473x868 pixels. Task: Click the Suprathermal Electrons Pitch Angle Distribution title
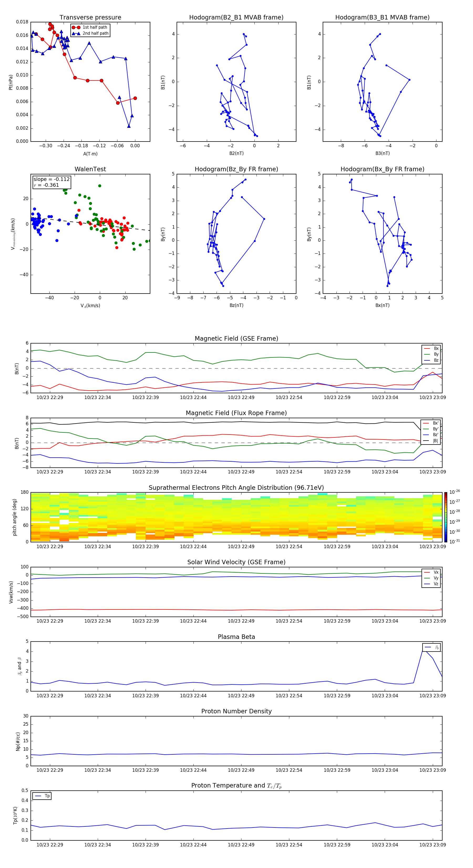236,488
